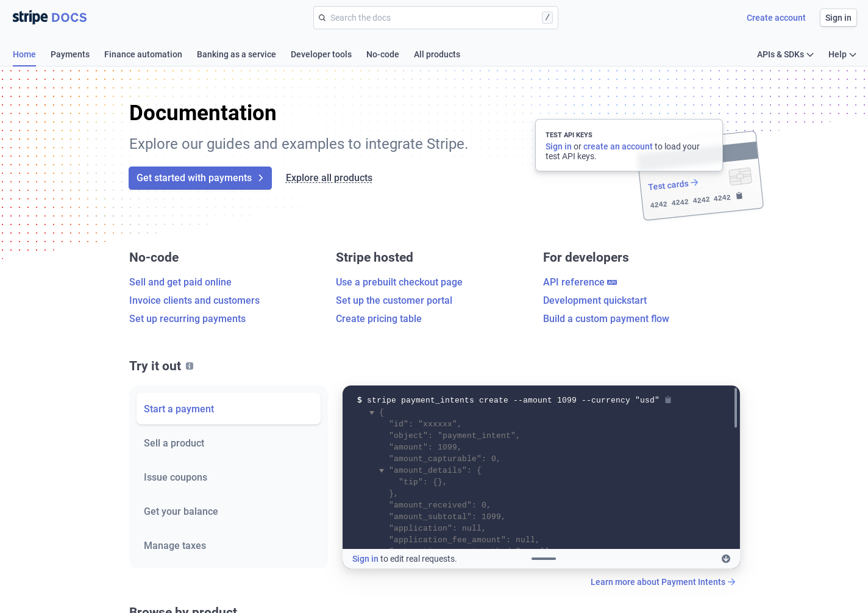The image size is (868, 613).
Task: Click the arrow after Learn more about Payment Intents
Action: tap(731, 582)
